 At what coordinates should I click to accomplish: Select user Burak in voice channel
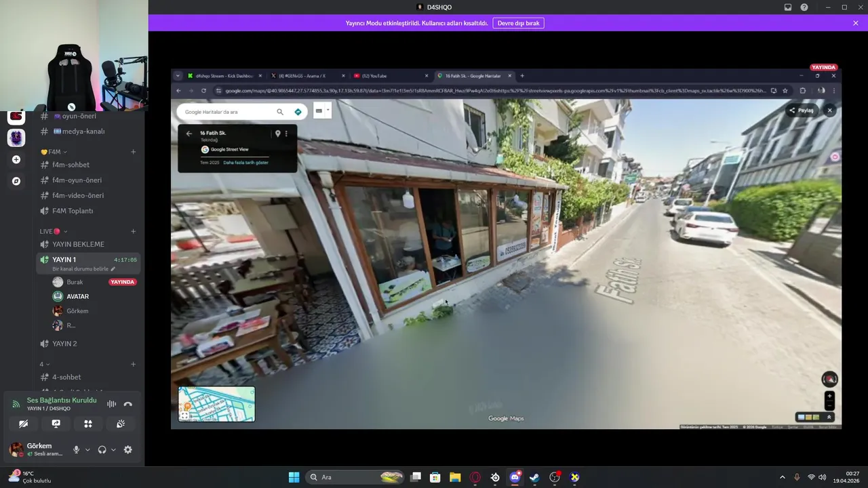[x=94, y=282]
